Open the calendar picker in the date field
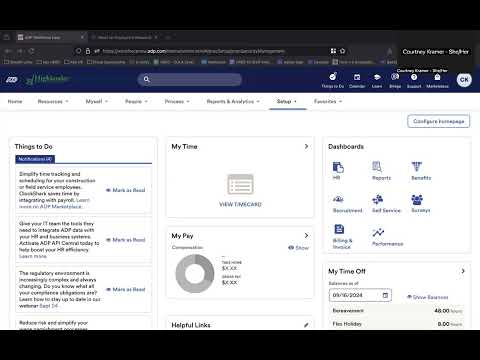This screenshot has height=360, width=480. (x=385, y=295)
